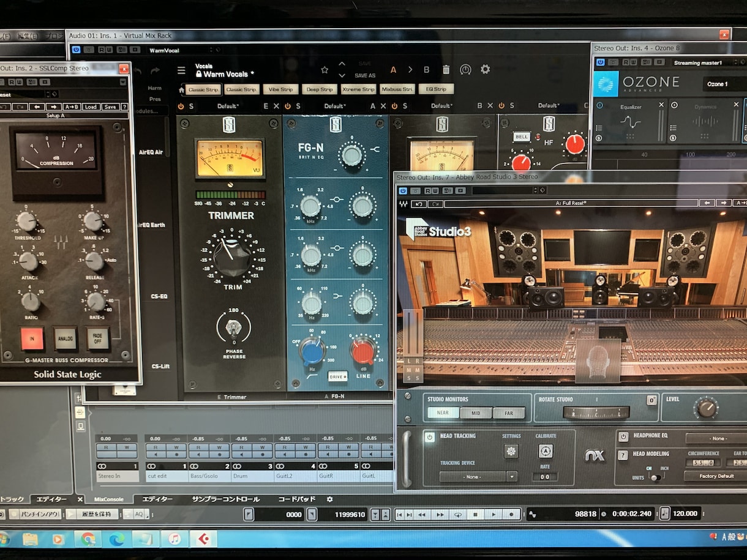747x560 pixels.
Task: Reset studio rotation to 0 degrees
Action: click(x=651, y=400)
